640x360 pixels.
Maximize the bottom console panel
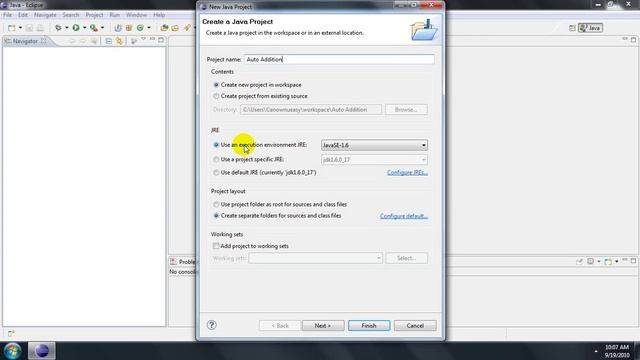pos(633,260)
